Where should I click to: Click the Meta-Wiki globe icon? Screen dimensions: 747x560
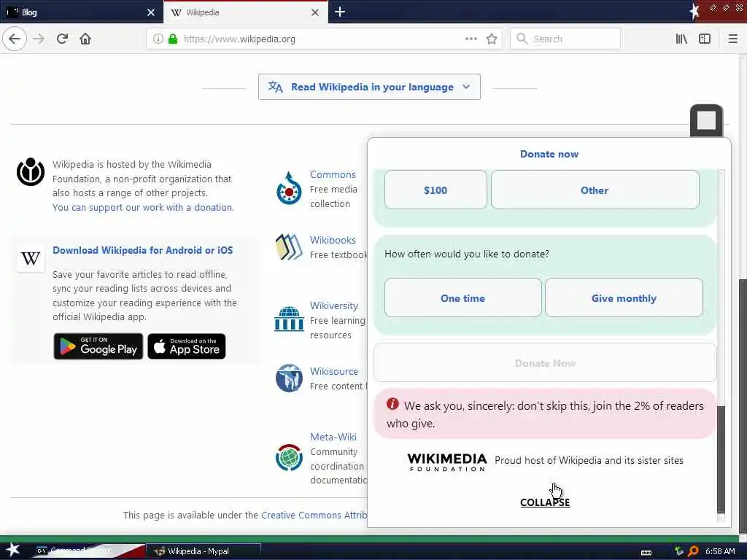pos(289,457)
